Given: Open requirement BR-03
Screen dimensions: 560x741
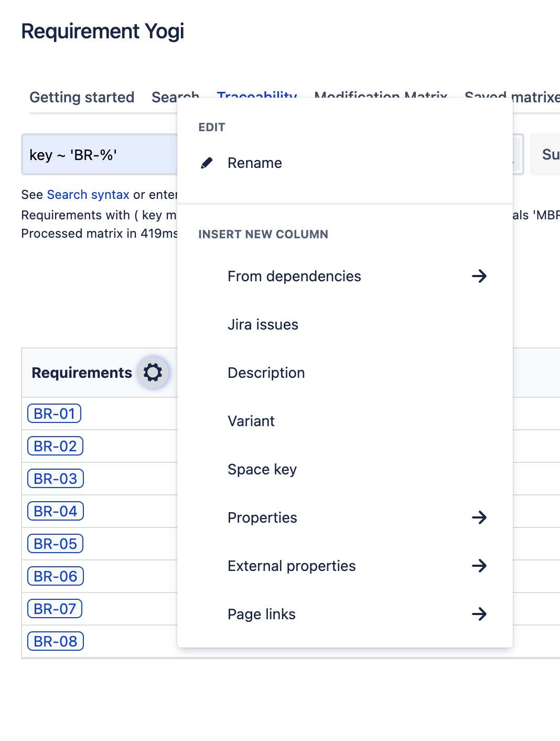Looking at the screenshot, I should tap(56, 479).
